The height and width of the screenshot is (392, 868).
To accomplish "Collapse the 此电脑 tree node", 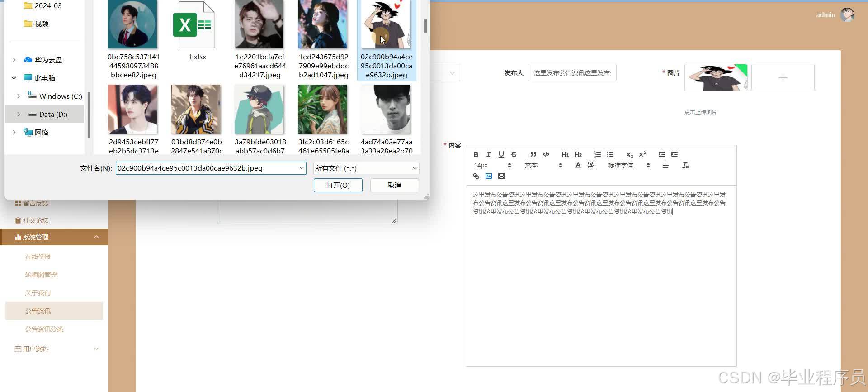I will tap(14, 78).
